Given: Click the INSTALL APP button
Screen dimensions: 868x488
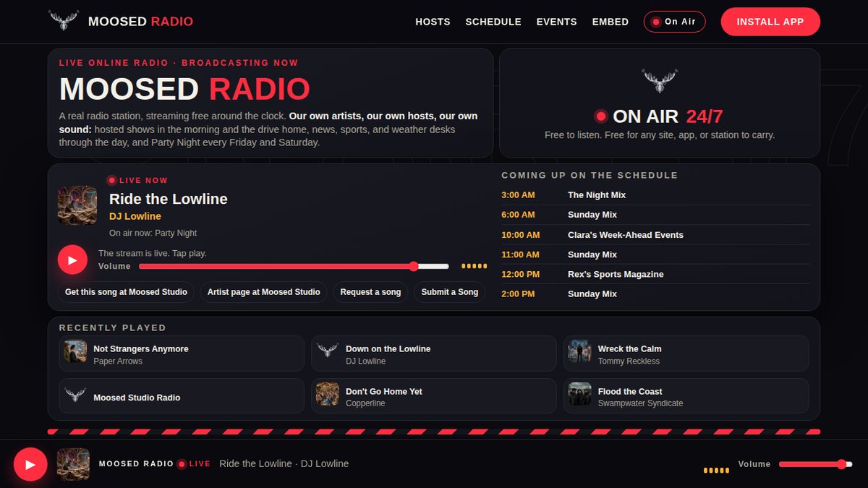Looking at the screenshot, I should pyautogui.click(x=770, y=22).
